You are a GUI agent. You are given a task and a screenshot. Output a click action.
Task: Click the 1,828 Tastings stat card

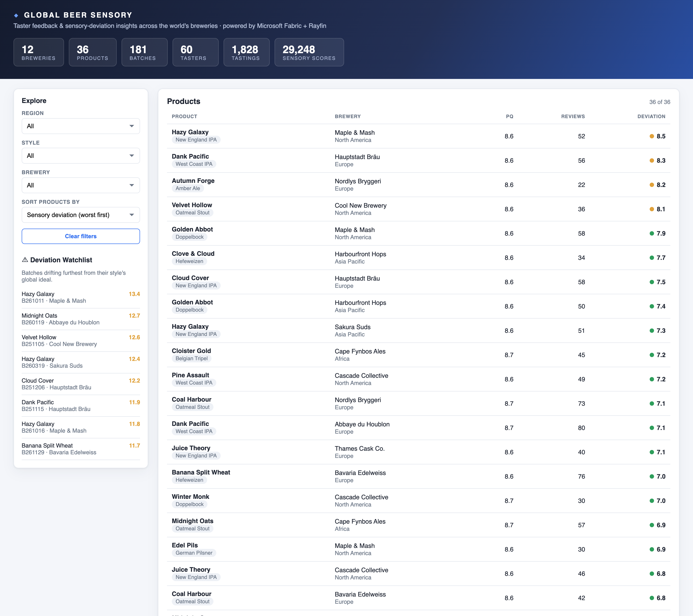coord(246,52)
